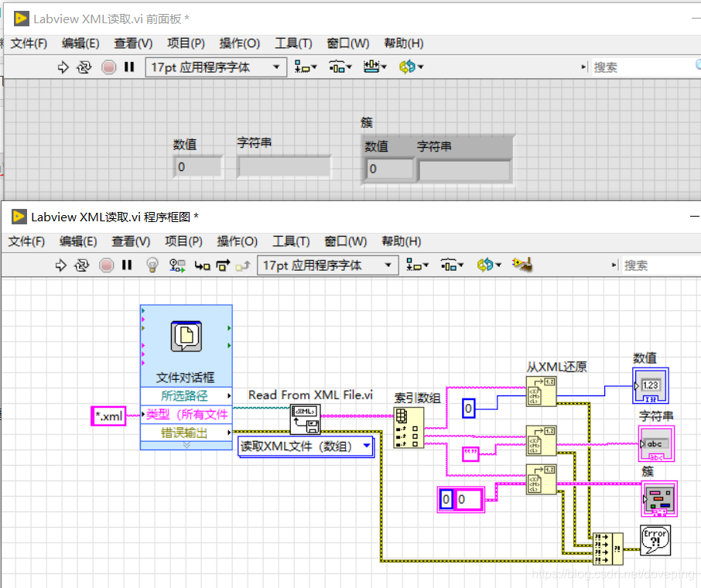The width and height of the screenshot is (701, 588).
Task: Run the front panel continuously
Action: [83, 67]
